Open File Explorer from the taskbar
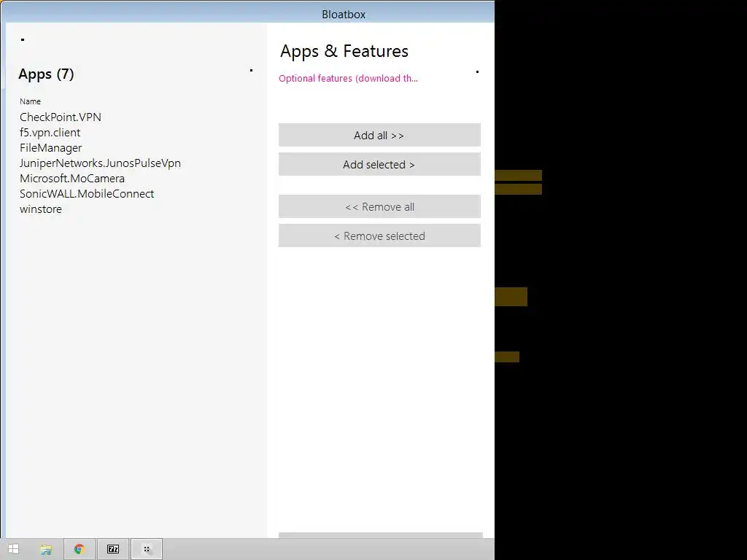The height and width of the screenshot is (560, 747). pos(46,550)
